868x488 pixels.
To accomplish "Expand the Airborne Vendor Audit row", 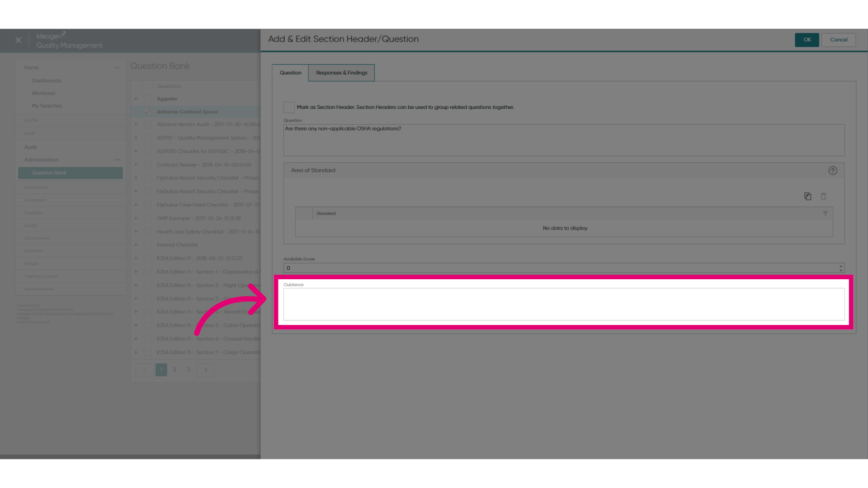I will (x=136, y=124).
